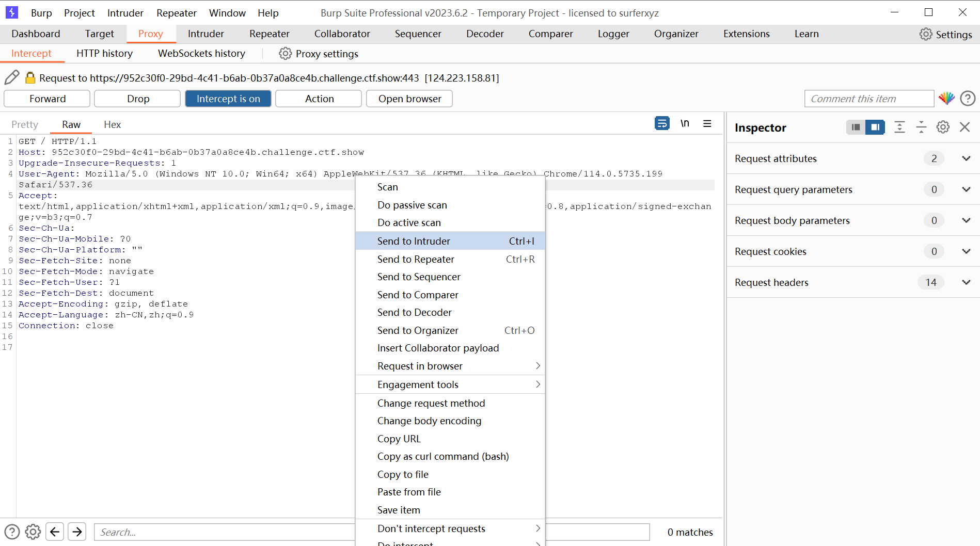980x546 pixels.
Task: Select Save item
Action: [450, 510]
